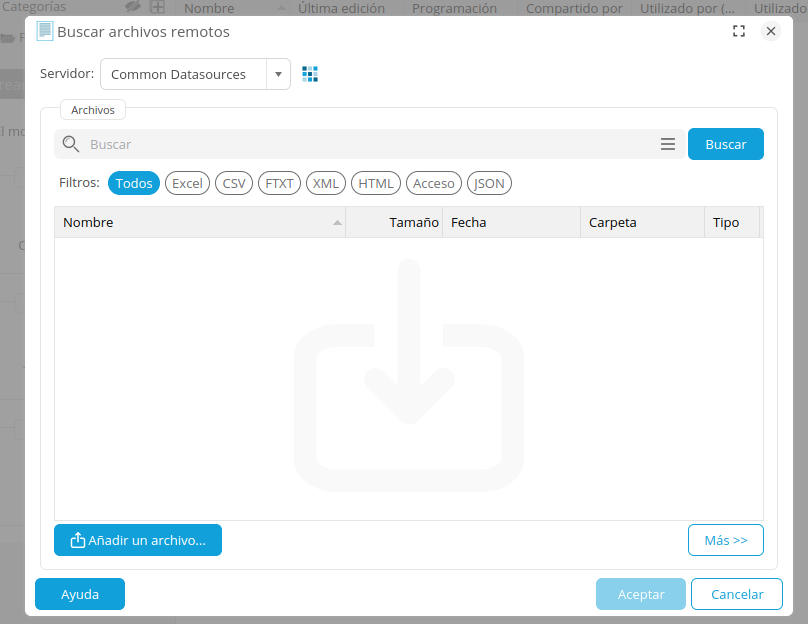Toggle the Excel filter chip
Viewport: 808px width, 624px height.
click(187, 183)
